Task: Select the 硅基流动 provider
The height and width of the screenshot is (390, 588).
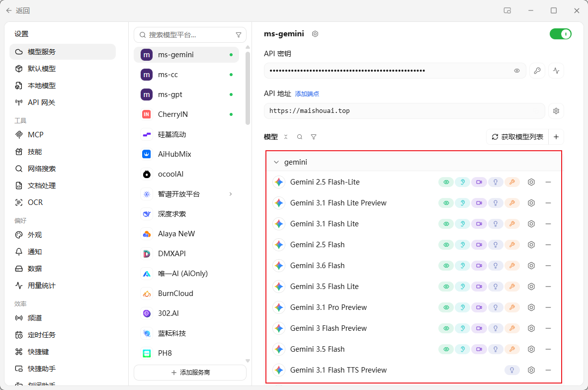Action: 186,134
